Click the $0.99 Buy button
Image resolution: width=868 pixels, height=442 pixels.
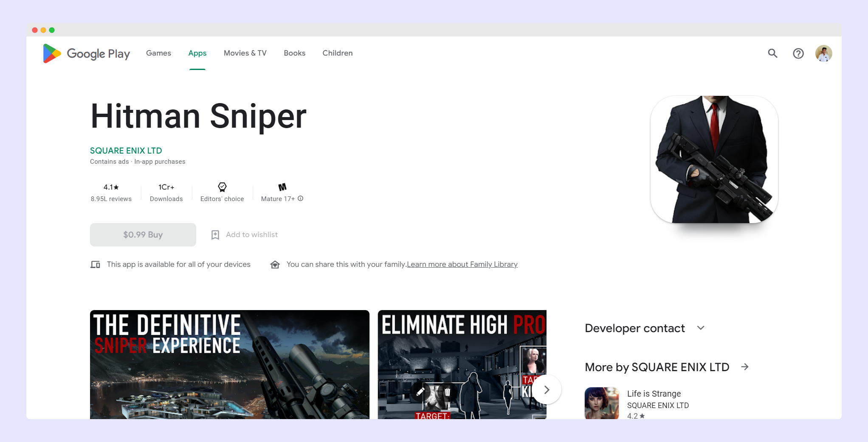pyautogui.click(x=143, y=235)
